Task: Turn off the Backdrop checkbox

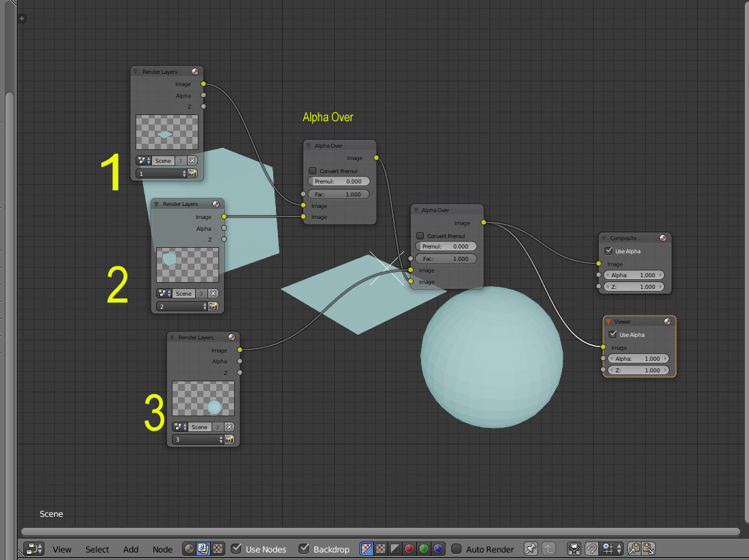Action: coord(304,548)
